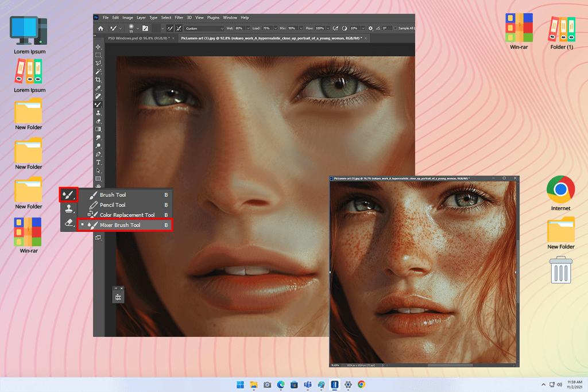This screenshot has height=392, width=588.
Task: Click the Wet 80% value field
Action: coord(239,29)
